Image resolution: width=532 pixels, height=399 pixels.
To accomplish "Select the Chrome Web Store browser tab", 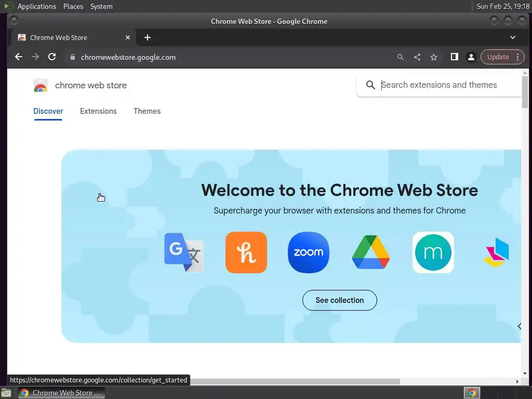I will [x=74, y=37].
